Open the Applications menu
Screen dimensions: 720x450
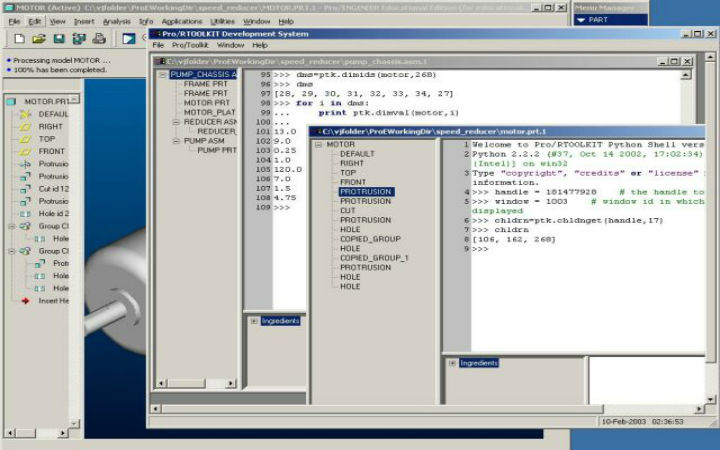[x=181, y=22]
